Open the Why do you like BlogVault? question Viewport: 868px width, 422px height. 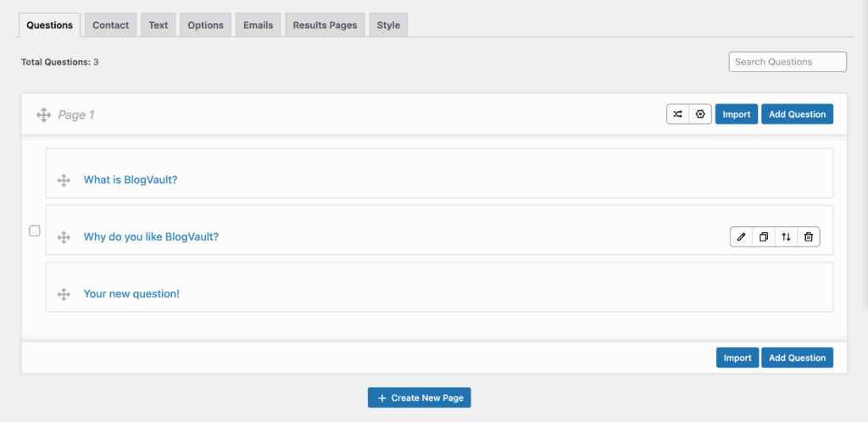click(x=151, y=236)
